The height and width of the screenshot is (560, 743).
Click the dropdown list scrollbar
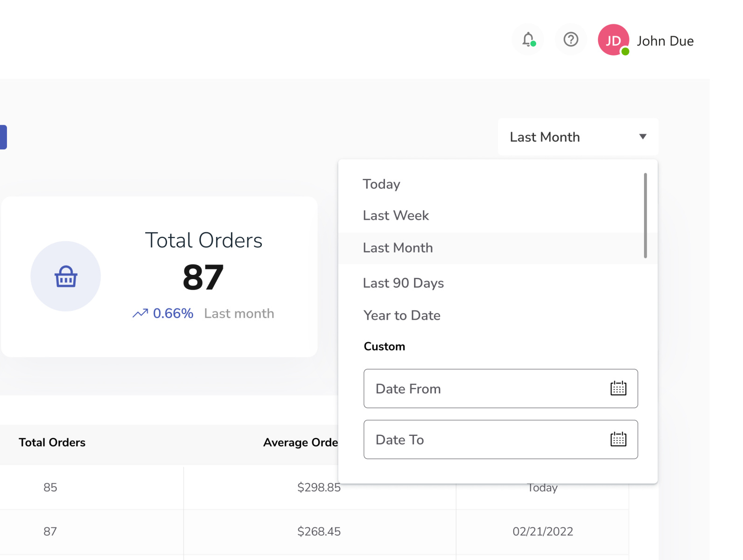645,216
